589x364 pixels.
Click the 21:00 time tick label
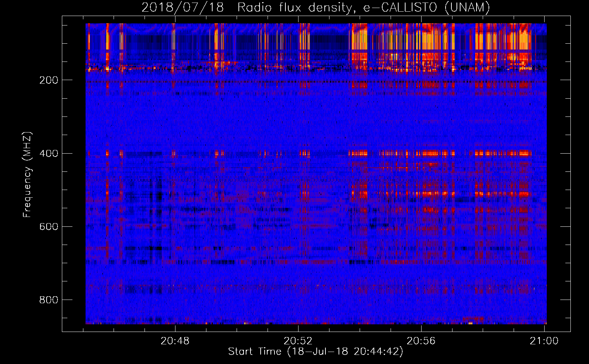tap(544, 341)
